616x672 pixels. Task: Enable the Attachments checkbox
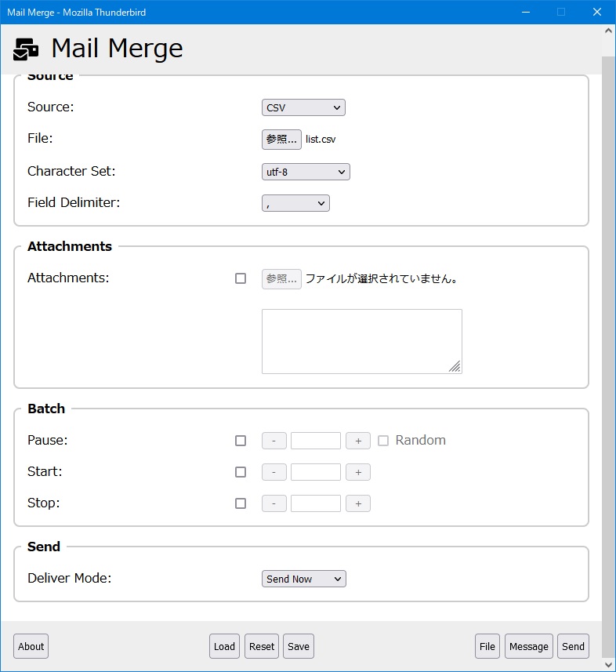coord(241,278)
